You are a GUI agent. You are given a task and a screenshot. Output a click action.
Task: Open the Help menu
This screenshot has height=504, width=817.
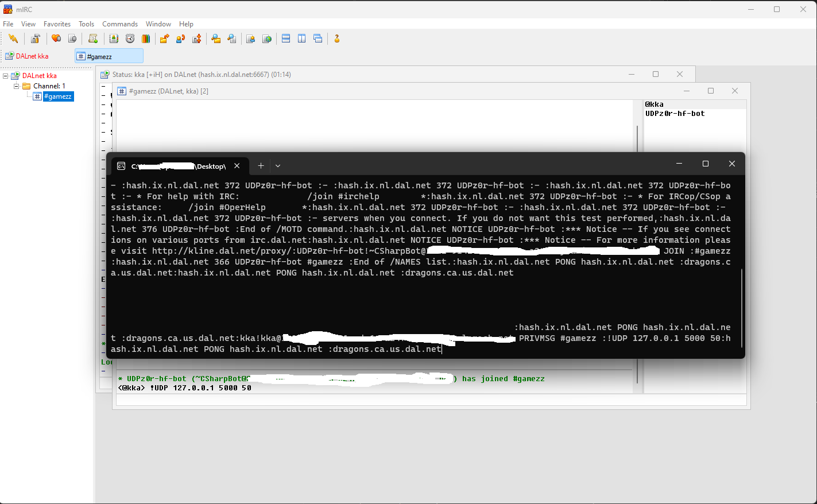[186, 24]
